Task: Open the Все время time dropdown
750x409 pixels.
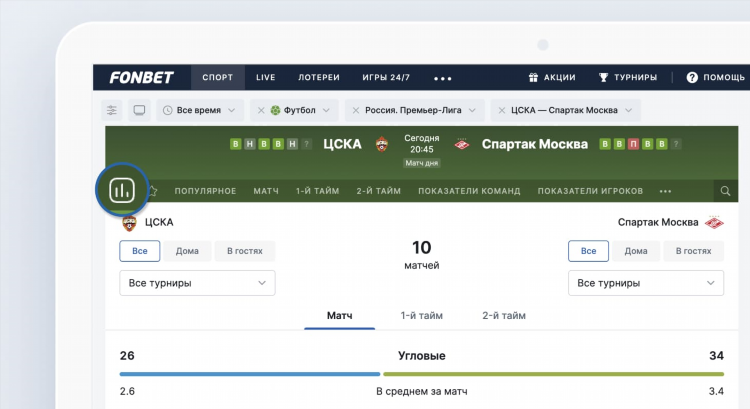Action: click(x=200, y=110)
